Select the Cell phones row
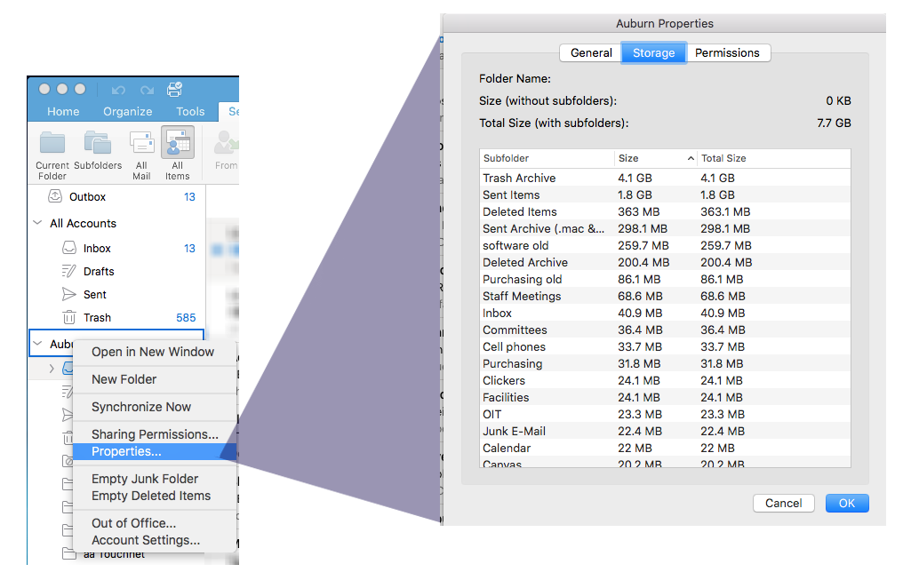Viewport: 911px width, 588px height. pyautogui.click(x=665, y=346)
